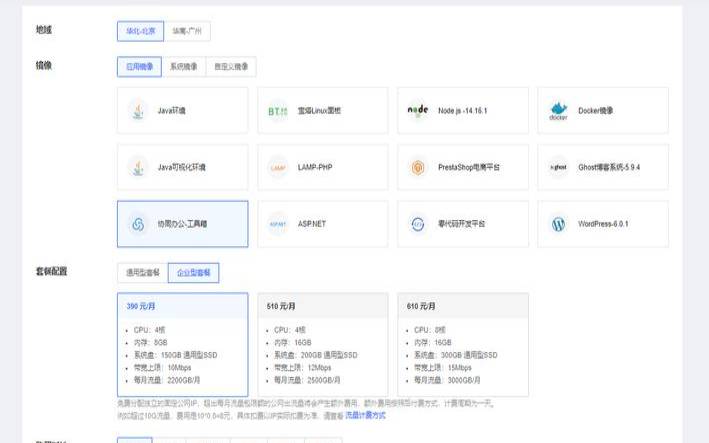This screenshot has height=443, width=709.
Task: Choose the Docker镜像 whale icon
Action: pyautogui.click(x=558, y=111)
